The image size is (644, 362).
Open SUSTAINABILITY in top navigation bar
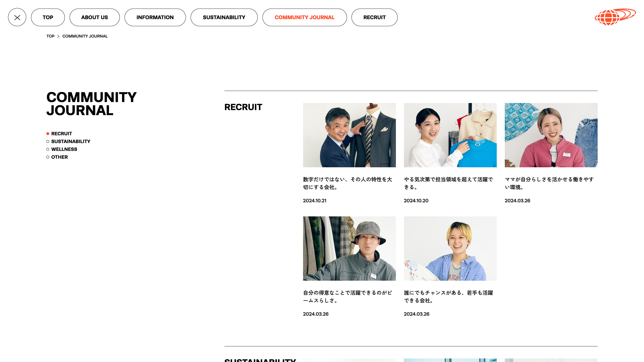pos(224,17)
